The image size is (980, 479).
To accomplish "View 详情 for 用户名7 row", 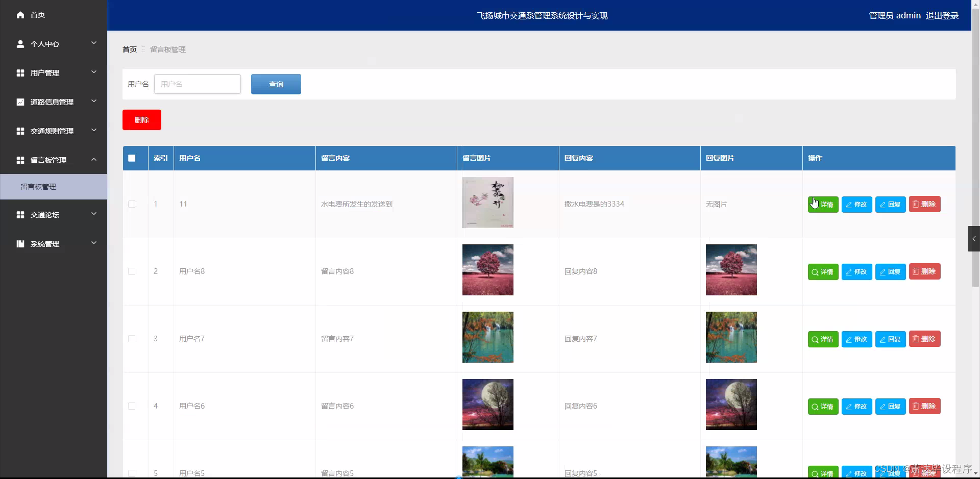I will [x=823, y=339].
